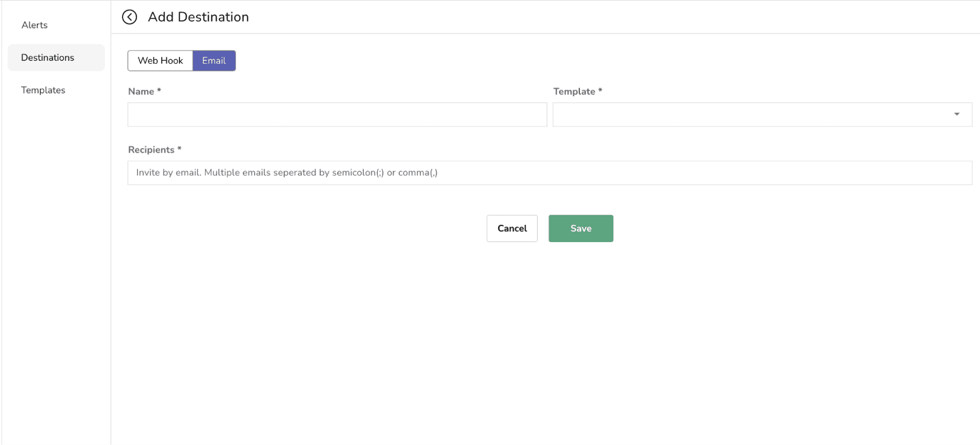Click the required asterisk beside Template
This screenshot has width=980, height=445.
[x=600, y=91]
